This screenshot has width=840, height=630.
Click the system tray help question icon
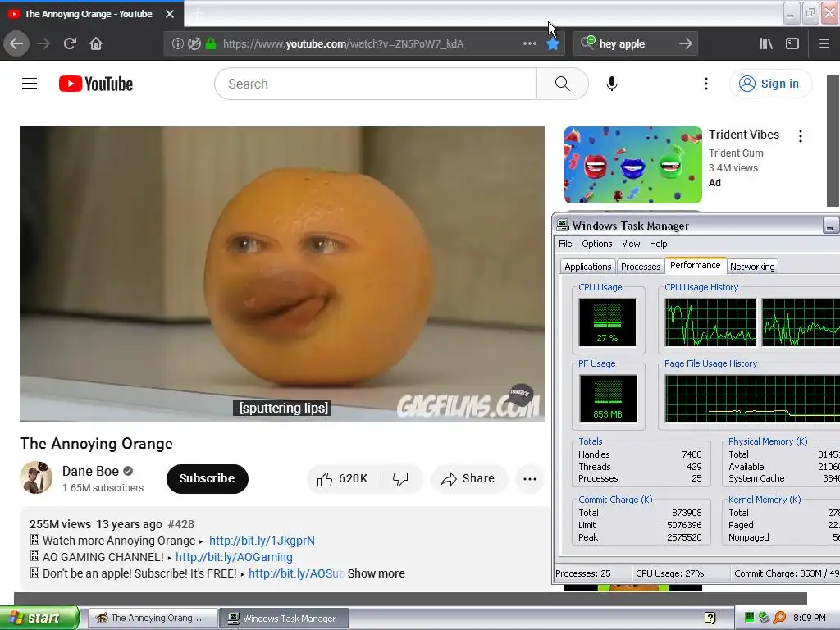710,618
